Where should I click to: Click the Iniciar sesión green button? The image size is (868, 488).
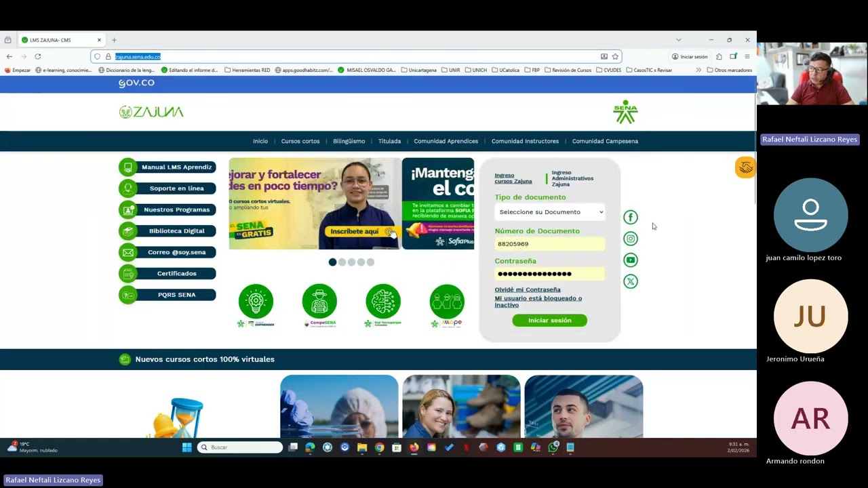(550, 321)
